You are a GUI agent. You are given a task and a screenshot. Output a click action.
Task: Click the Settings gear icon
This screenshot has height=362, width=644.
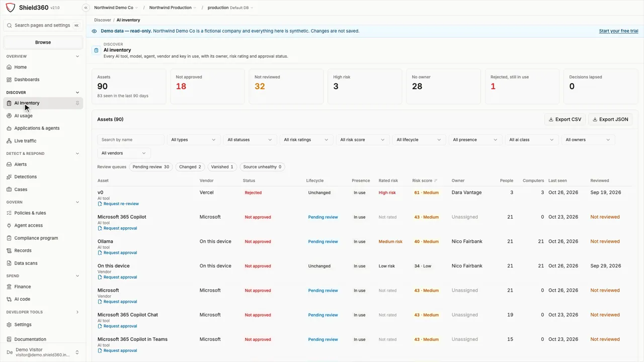coord(9,325)
